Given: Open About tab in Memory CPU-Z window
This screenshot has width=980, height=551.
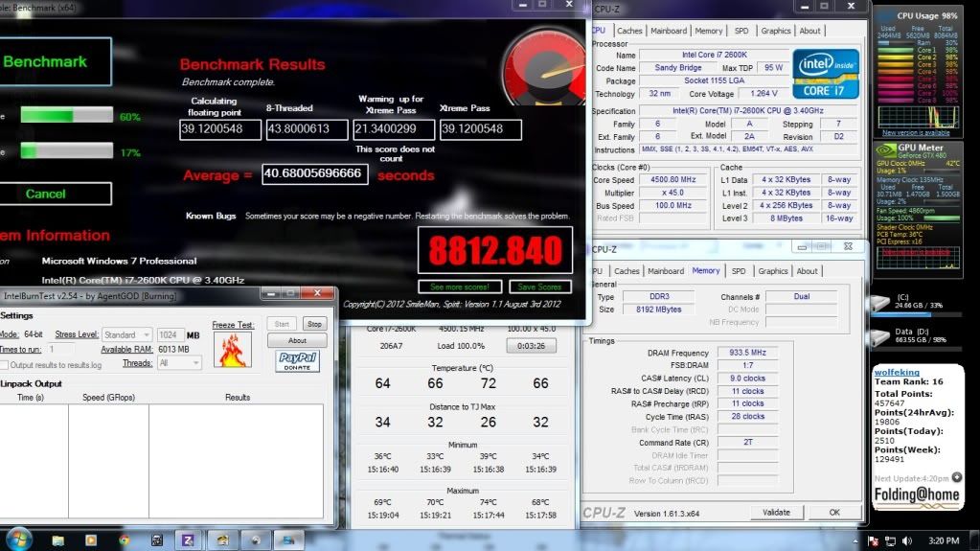Looking at the screenshot, I should click(x=807, y=271).
